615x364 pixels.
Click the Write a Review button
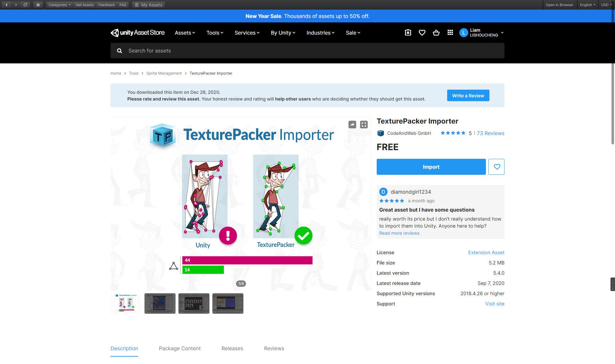click(x=468, y=95)
